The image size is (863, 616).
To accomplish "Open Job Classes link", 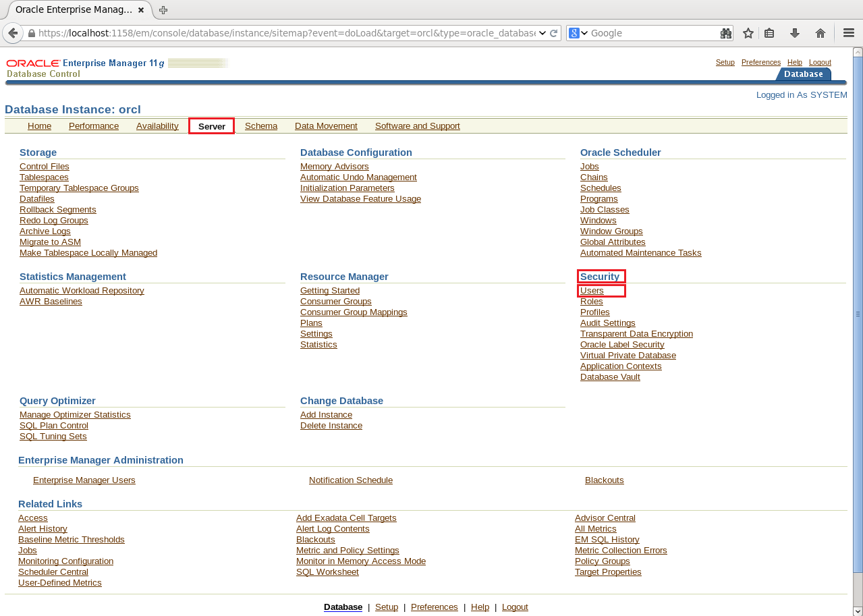I will click(x=605, y=210).
